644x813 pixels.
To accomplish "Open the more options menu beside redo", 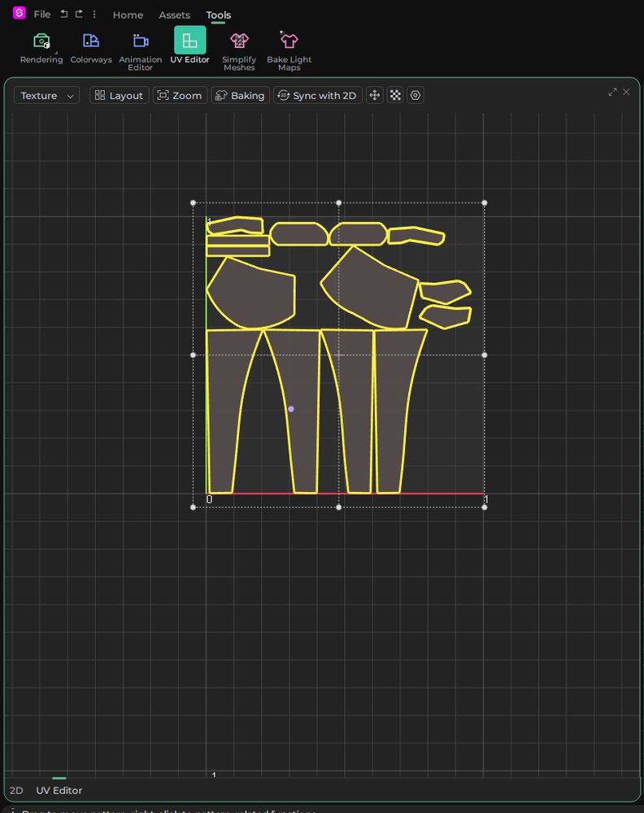I will (x=94, y=14).
